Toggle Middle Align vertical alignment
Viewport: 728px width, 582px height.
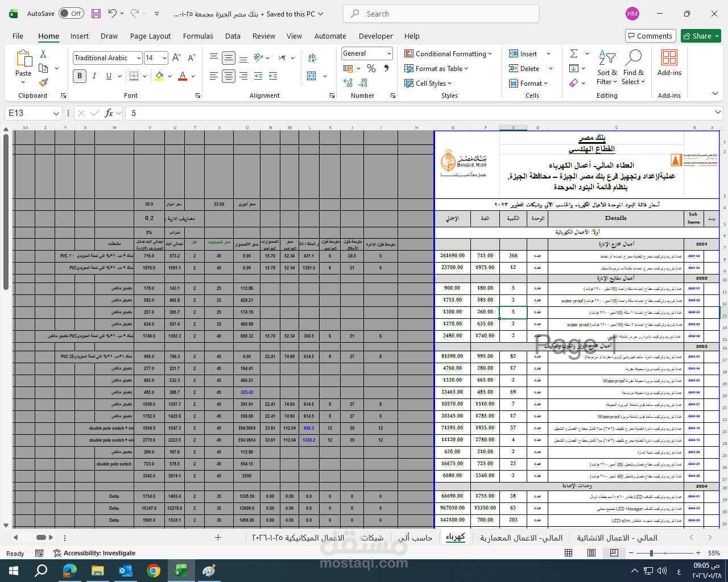[x=229, y=57]
